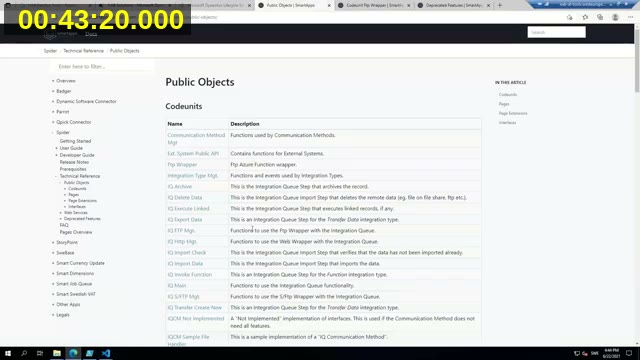
Task: Open Technical Reference breadcrumb link
Action: tap(83, 51)
